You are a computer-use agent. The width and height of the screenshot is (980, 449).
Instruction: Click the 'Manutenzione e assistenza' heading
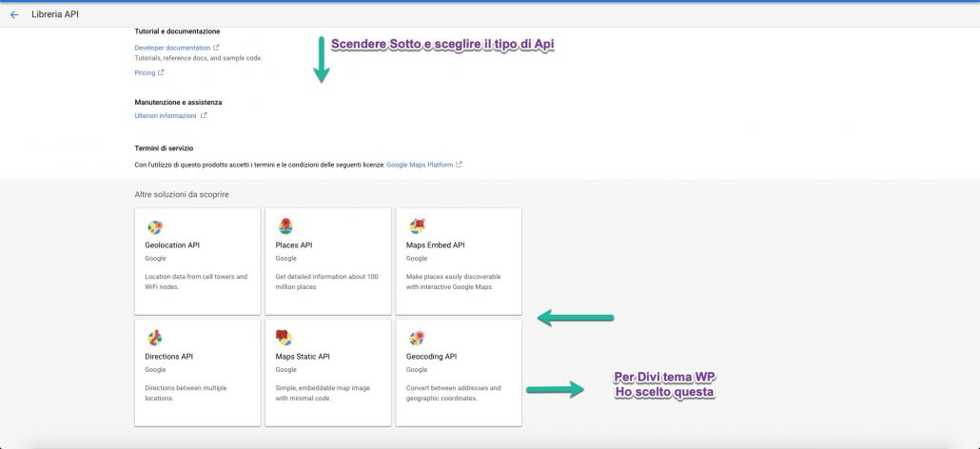[x=178, y=102]
